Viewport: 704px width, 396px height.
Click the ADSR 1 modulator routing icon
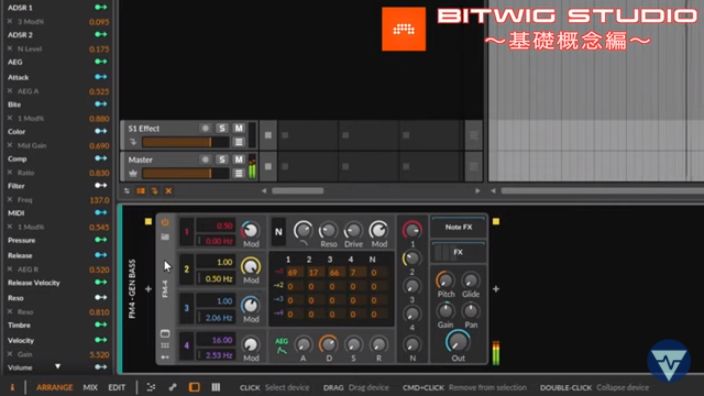coord(101,7)
